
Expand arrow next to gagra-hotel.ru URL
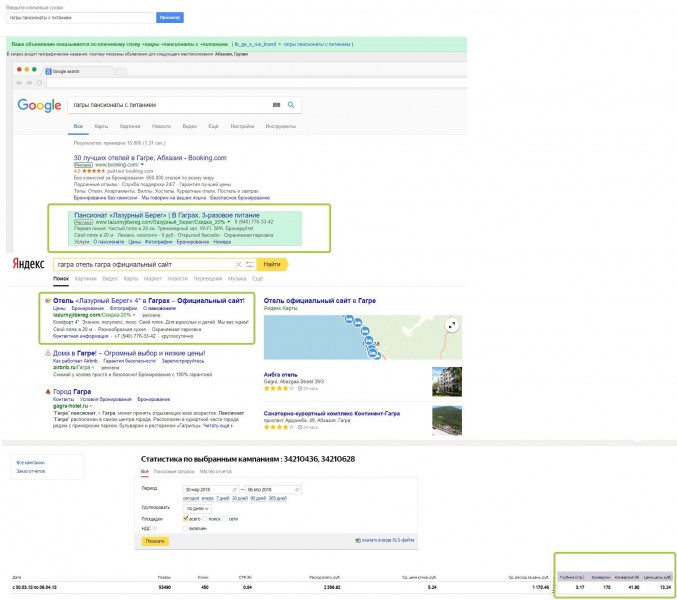pyautogui.click(x=91, y=406)
